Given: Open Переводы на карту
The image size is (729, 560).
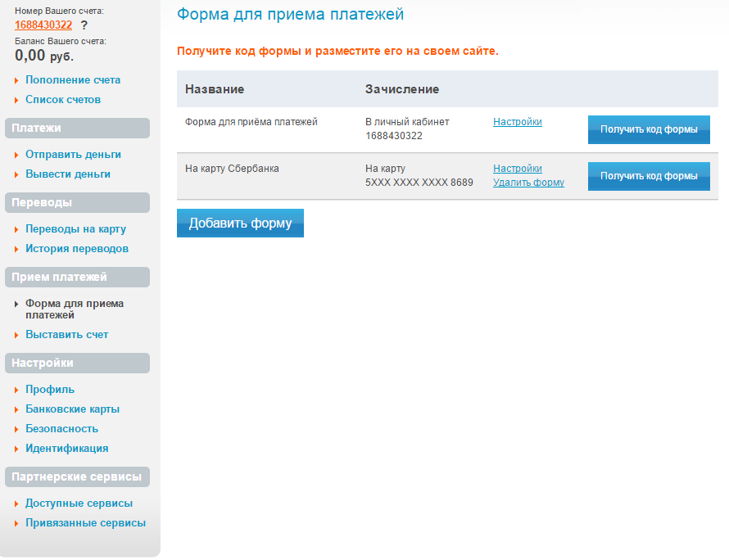Looking at the screenshot, I should 76,228.
